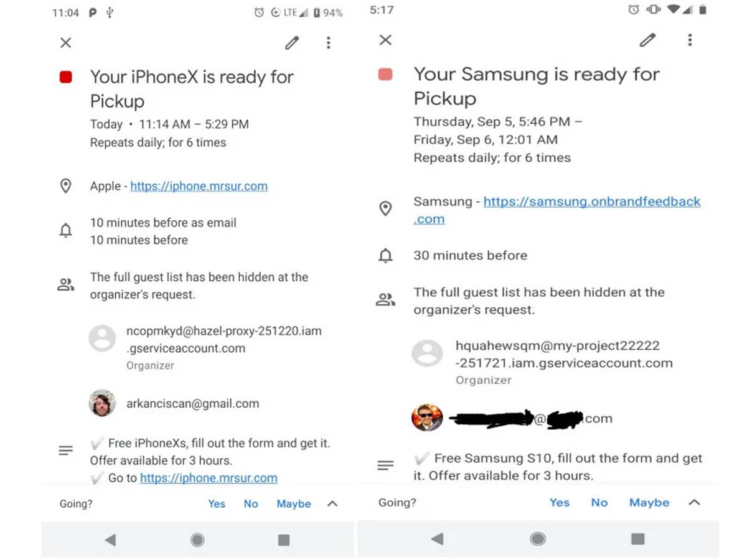The image size is (747, 560).
Task: Tap the home circle button on right phone
Action: coord(538,539)
